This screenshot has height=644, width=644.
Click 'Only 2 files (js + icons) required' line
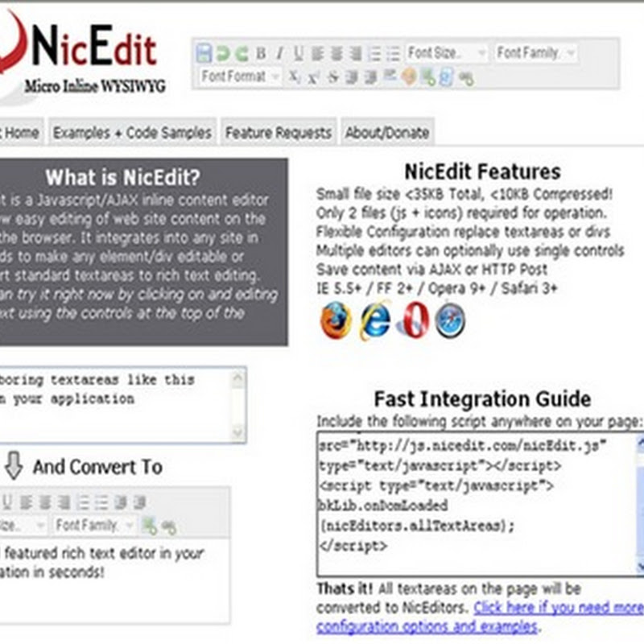461,213
